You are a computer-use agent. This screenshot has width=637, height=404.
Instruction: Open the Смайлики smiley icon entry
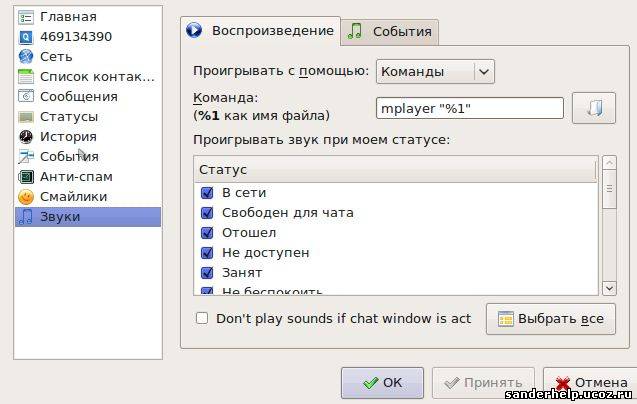pos(26,197)
